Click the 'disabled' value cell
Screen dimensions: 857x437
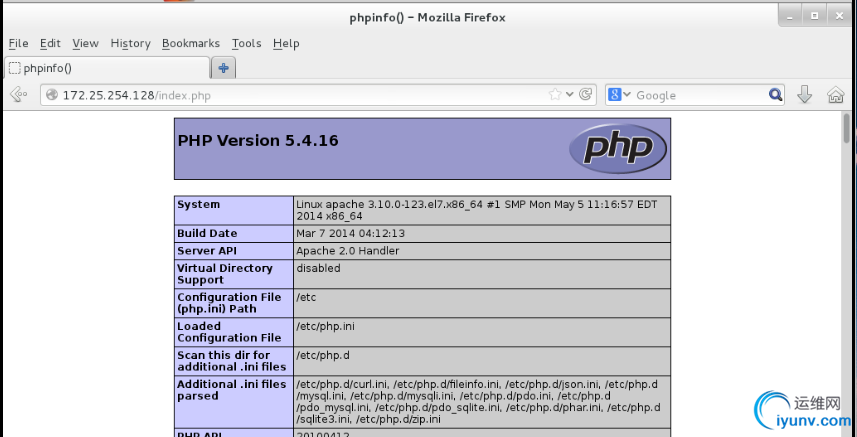coord(482,274)
